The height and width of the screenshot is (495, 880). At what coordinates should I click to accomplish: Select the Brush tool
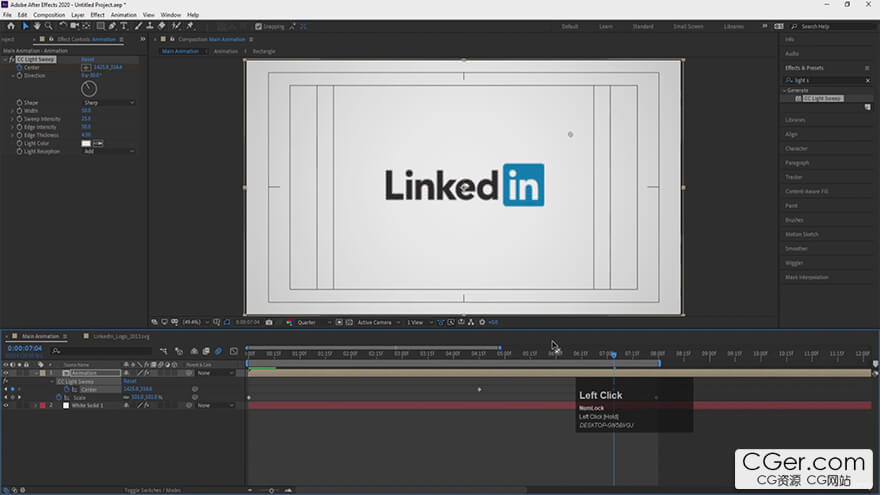pyautogui.click(x=138, y=26)
